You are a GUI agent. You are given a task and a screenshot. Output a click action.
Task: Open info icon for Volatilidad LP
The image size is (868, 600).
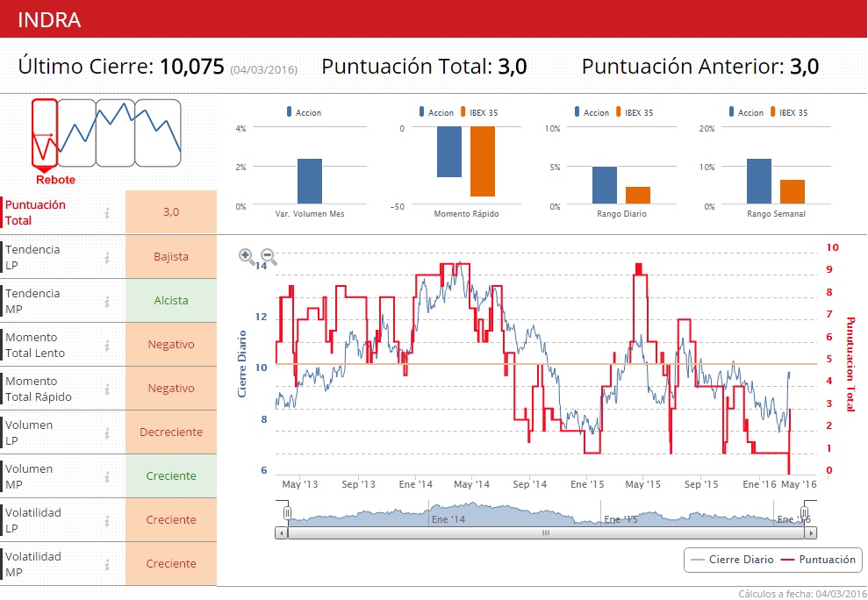tap(107, 520)
